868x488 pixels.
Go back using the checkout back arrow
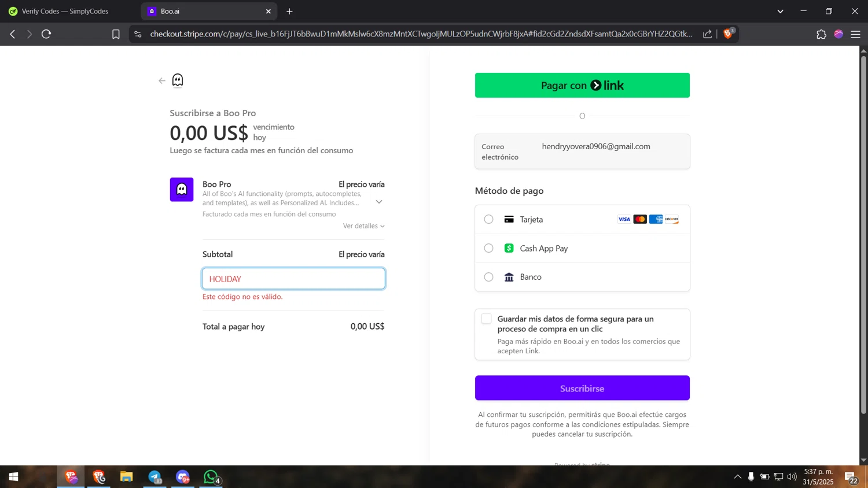(x=162, y=81)
